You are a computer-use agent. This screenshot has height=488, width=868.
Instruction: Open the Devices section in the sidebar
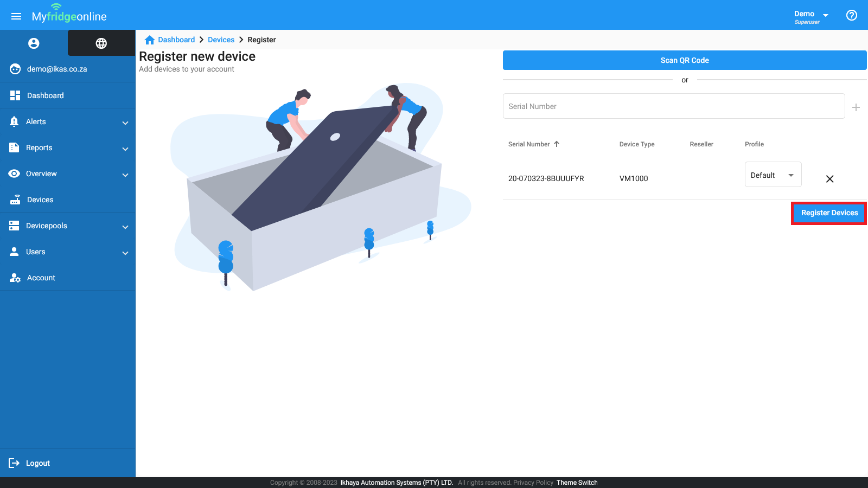39,200
